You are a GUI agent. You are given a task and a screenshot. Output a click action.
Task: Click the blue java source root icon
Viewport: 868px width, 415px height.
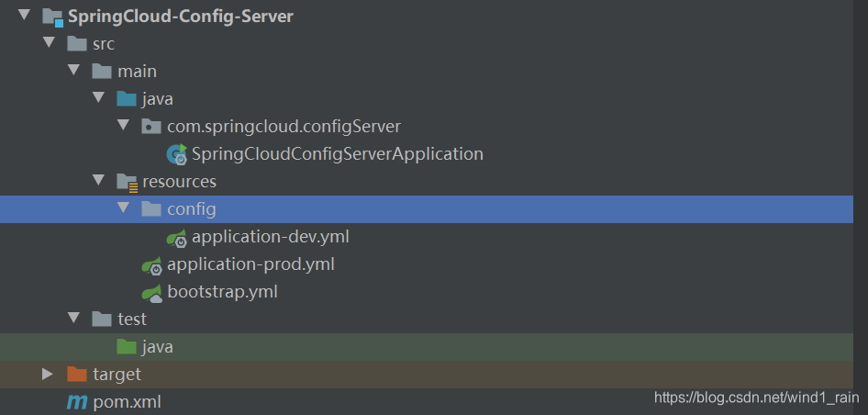[x=127, y=98]
